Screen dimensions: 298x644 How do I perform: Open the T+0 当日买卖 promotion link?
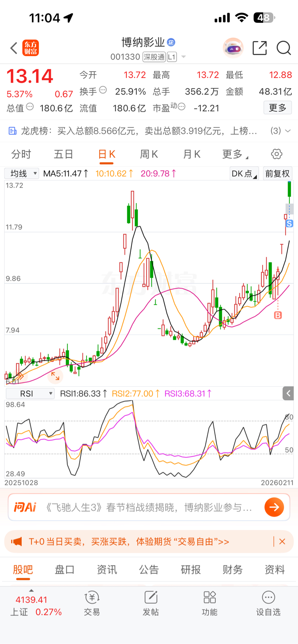(x=129, y=541)
